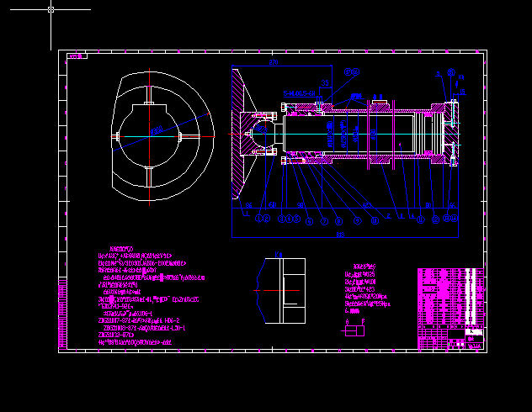This screenshot has width=532, height=412.
Task: Click the thread callout label above the section
Action: pyautogui.click(x=301, y=93)
